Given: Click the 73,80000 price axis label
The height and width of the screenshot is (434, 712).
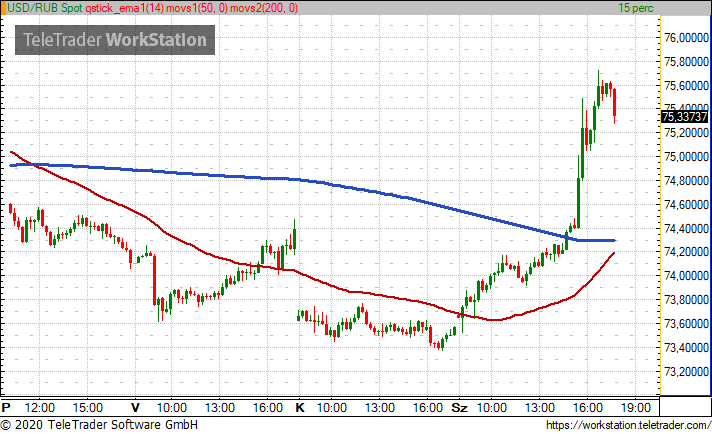Looking at the screenshot, I should click(686, 300).
